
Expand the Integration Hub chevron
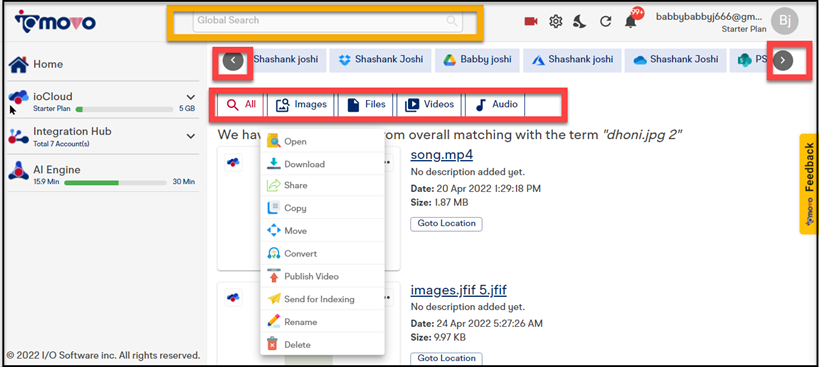coord(191,136)
